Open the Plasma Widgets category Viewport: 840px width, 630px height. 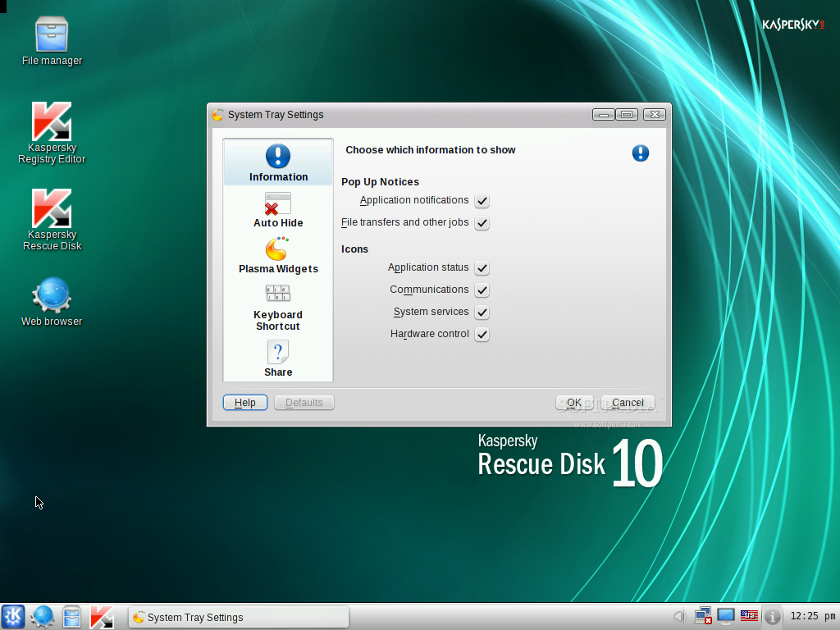[x=278, y=256]
